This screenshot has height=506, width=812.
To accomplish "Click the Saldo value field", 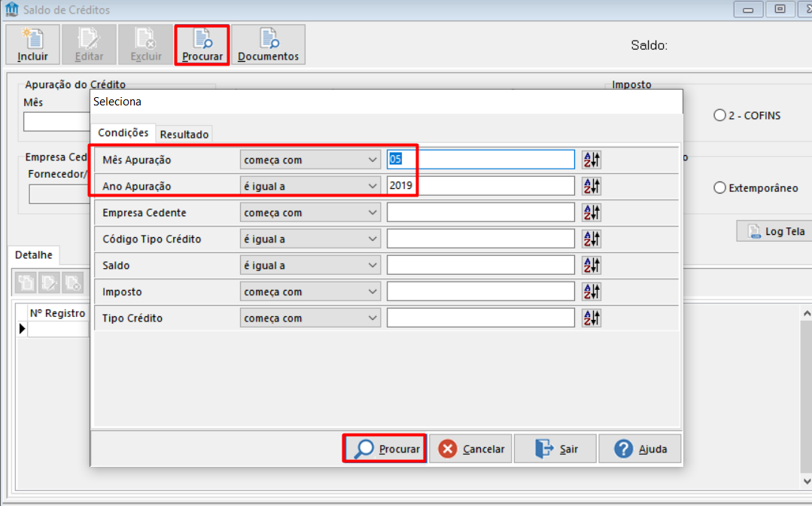I will click(x=481, y=265).
